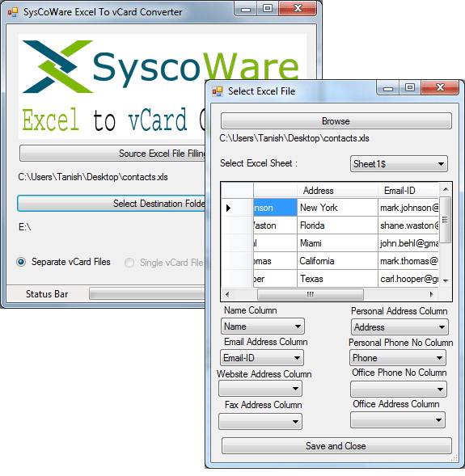This screenshot has width=465, height=476.
Task: Select the Florida address cell
Action: (x=337, y=225)
